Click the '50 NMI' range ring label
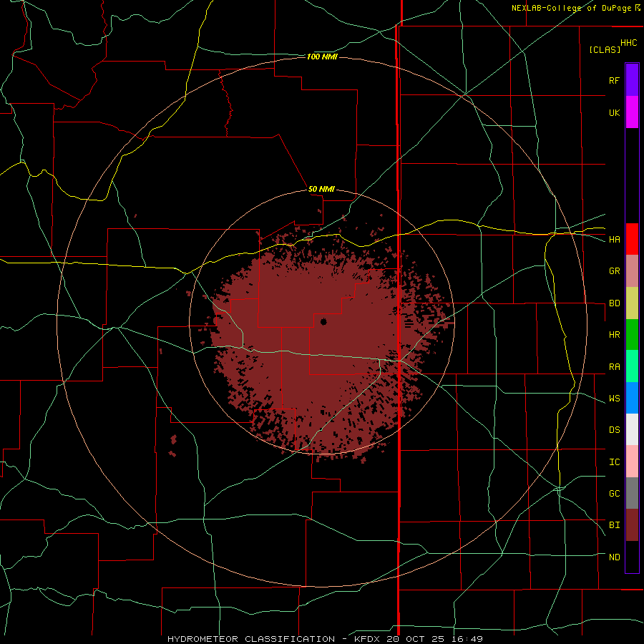 (321, 189)
